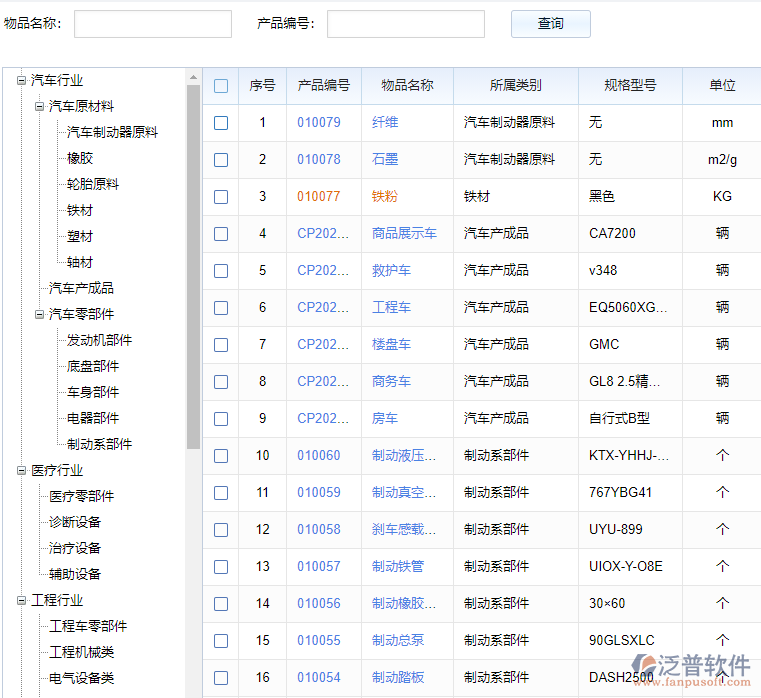761x698 pixels.
Task: Check the box for row 1 纤维
Action: click(x=221, y=123)
